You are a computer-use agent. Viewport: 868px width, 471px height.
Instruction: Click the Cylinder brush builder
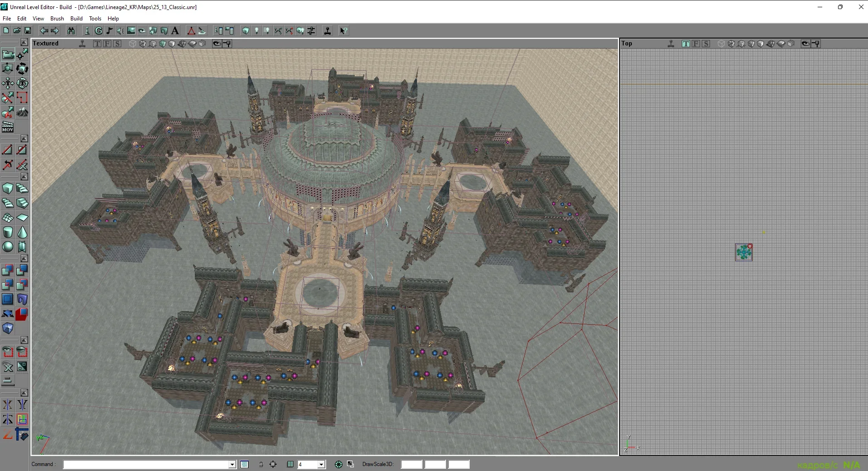[x=8, y=232]
